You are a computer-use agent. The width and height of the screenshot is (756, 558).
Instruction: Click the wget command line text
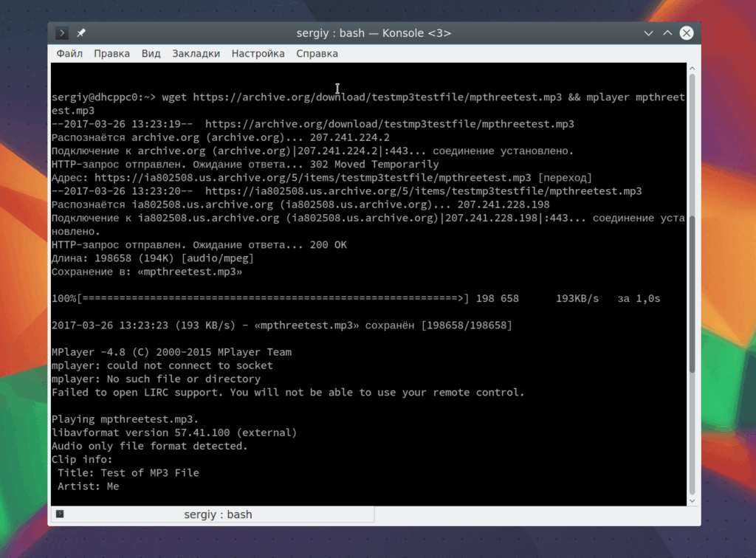coord(368,103)
